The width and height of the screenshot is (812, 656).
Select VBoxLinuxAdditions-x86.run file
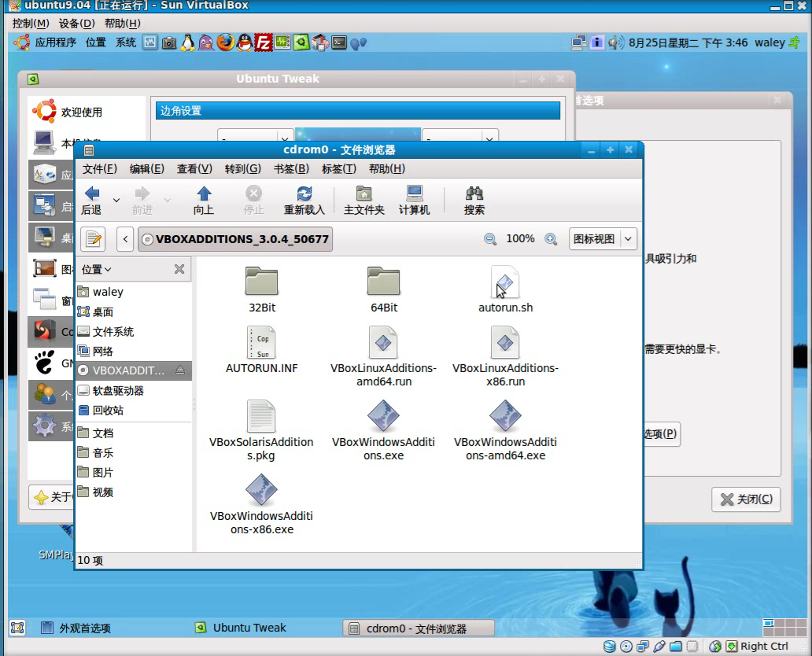coord(505,356)
